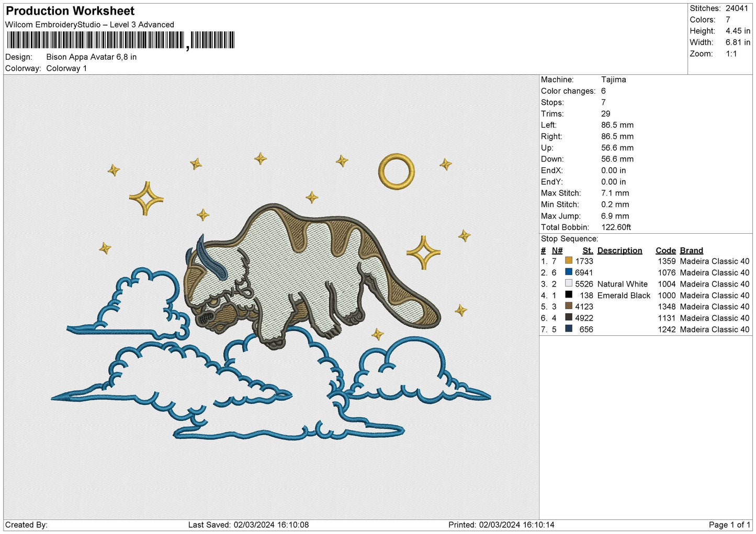Click the Natural White description text
The height and width of the screenshot is (534, 756).
pos(623,284)
